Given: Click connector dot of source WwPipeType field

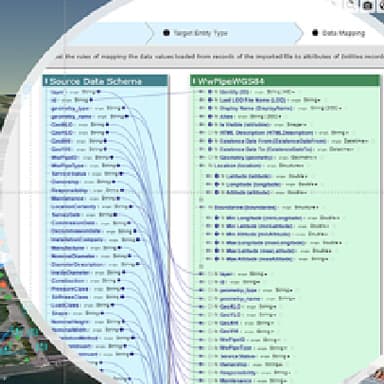Looking at the screenshot, I should [x=118, y=166].
